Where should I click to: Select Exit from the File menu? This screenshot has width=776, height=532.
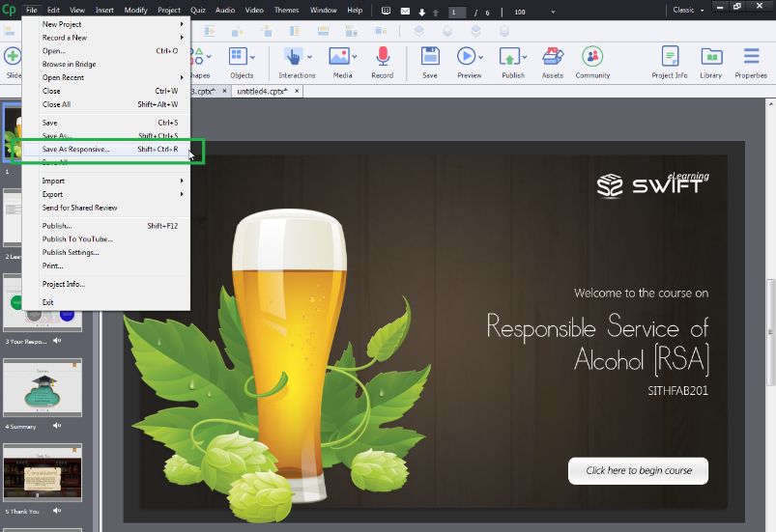point(106,302)
